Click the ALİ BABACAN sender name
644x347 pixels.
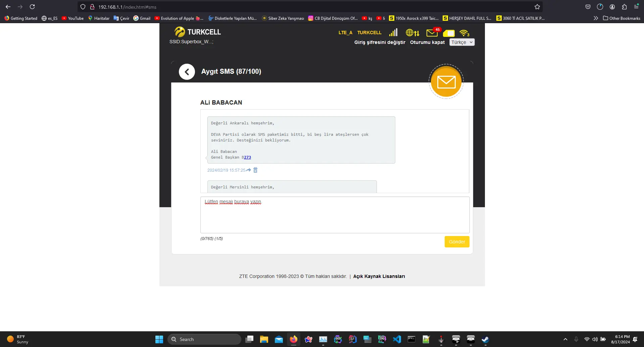[221, 103]
